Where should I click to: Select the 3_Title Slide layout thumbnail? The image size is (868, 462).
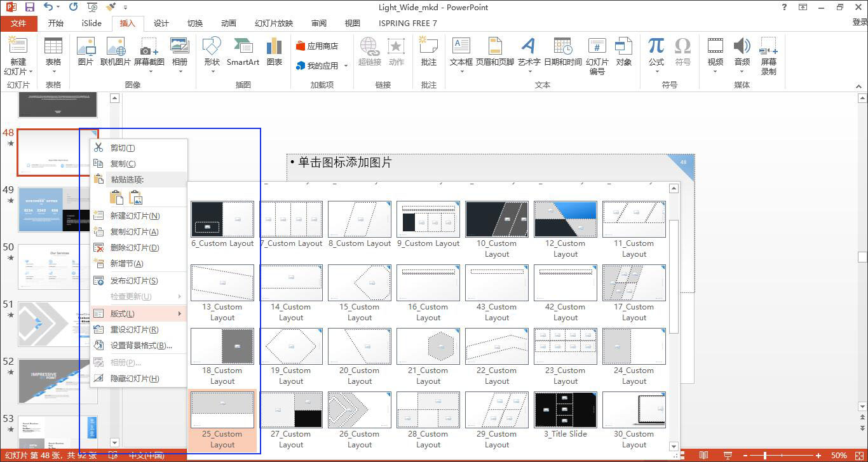(x=565, y=410)
